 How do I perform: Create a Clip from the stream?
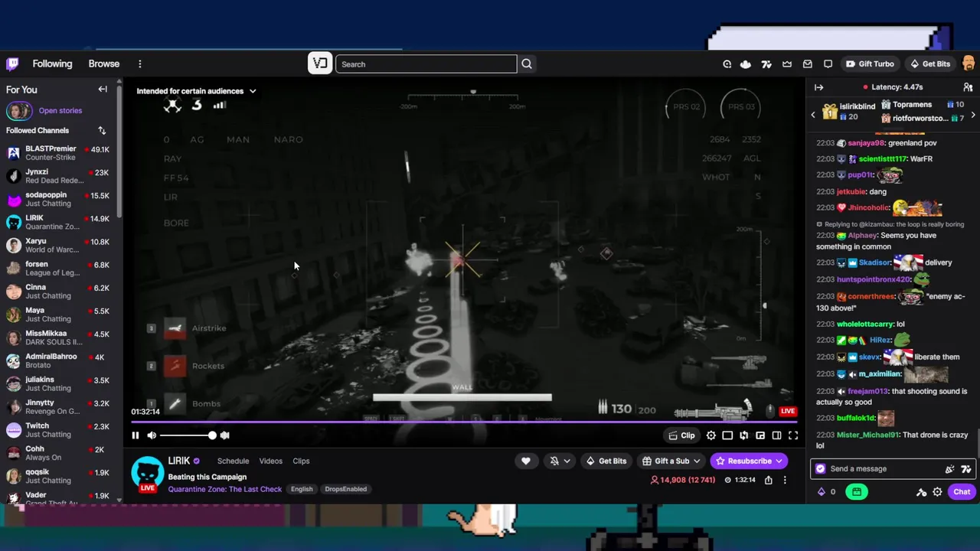tap(681, 435)
